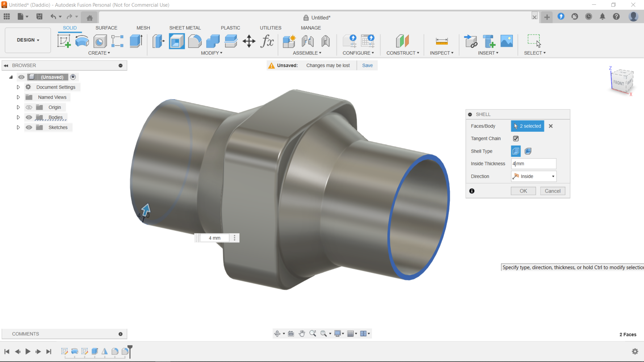Expand the Named Views node
Viewport: 644px width, 362px height.
click(x=18, y=97)
